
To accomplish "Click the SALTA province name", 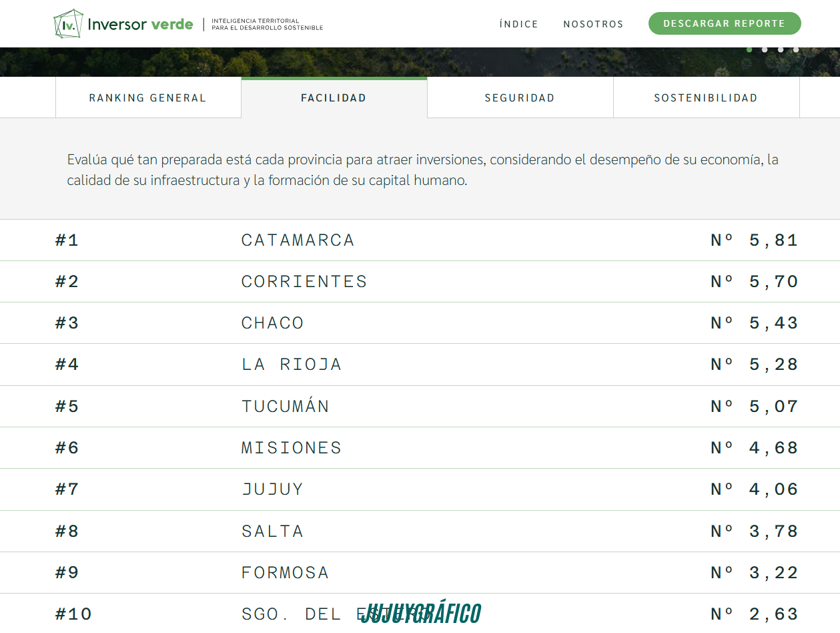I will click(x=272, y=531).
